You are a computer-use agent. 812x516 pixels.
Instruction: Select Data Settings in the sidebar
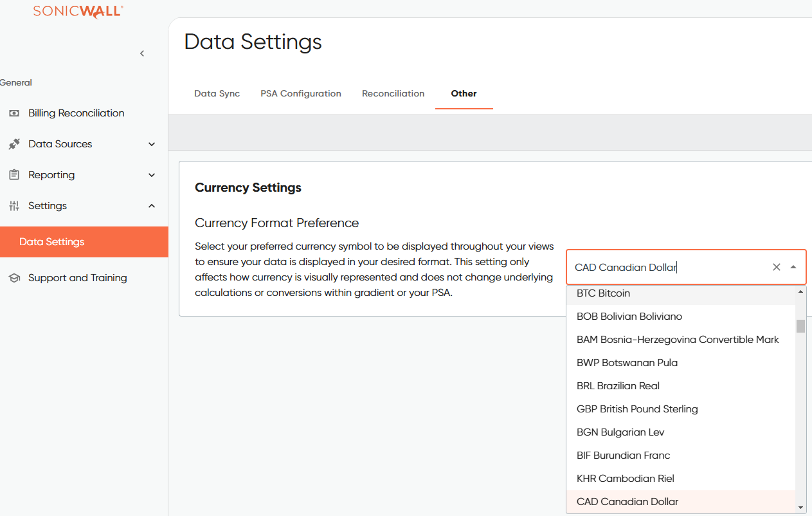tap(84, 242)
